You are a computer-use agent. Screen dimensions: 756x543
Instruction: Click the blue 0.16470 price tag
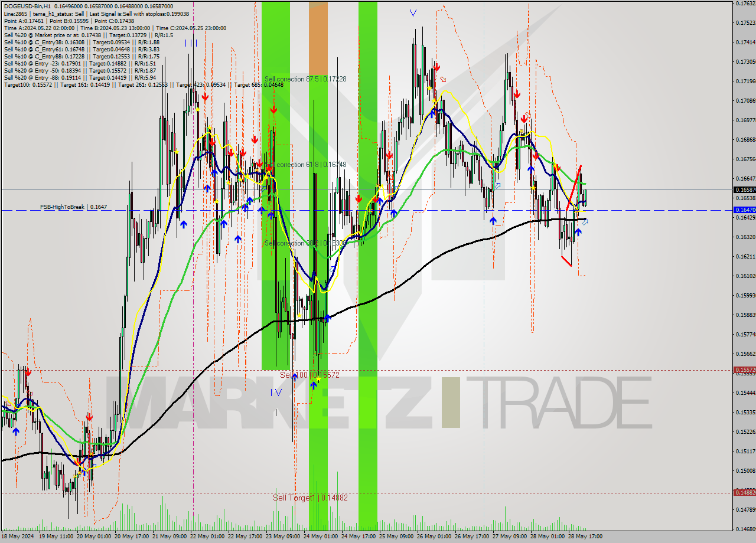coord(744,210)
